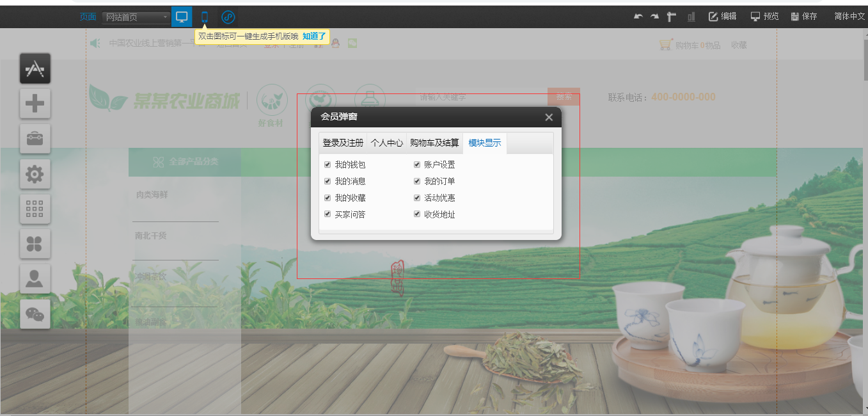Switch to the 购物车及结算 tab
This screenshot has height=416, width=868.
tap(434, 143)
